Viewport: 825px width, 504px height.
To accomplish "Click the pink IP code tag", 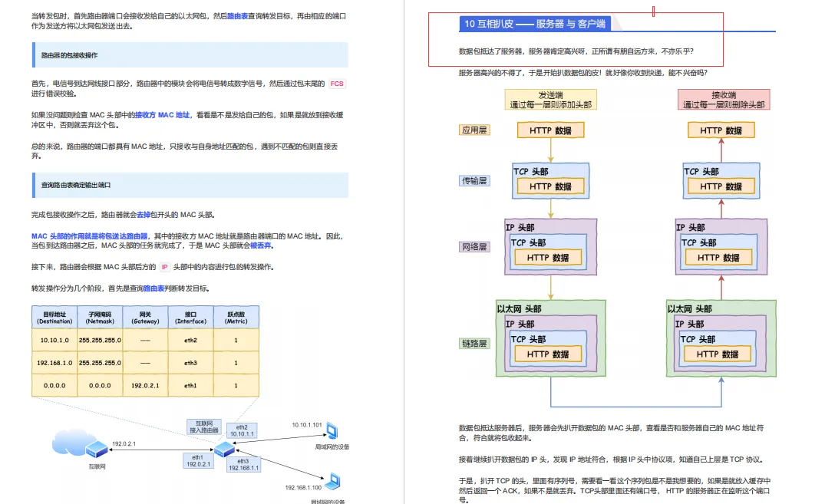I will 165,267.
